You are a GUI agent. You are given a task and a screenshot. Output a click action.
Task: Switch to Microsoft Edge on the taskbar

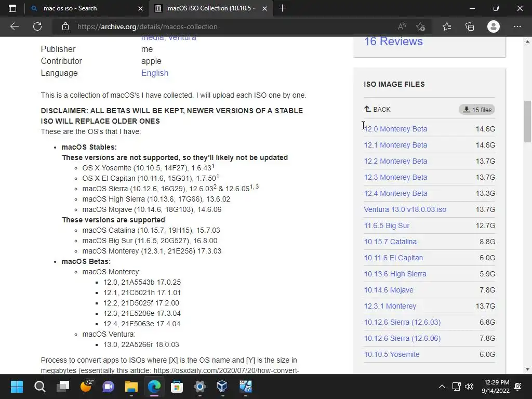click(154, 387)
